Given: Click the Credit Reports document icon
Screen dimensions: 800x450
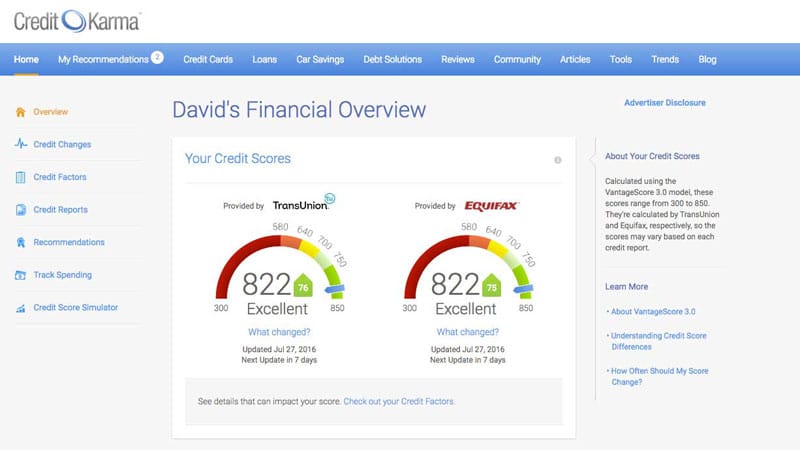Looking at the screenshot, I should tap(21, 210).
